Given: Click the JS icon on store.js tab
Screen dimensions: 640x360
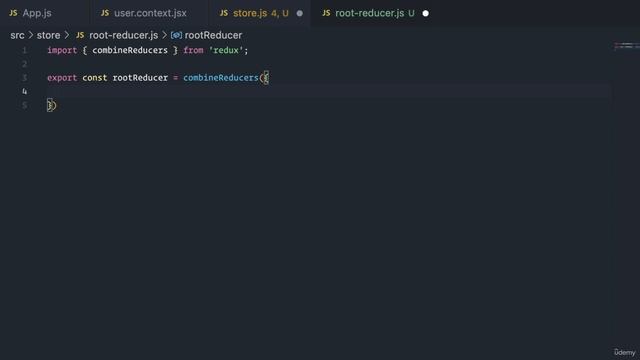Looking at the screenshot, I should pyautogui.click(x=224, y=13).
